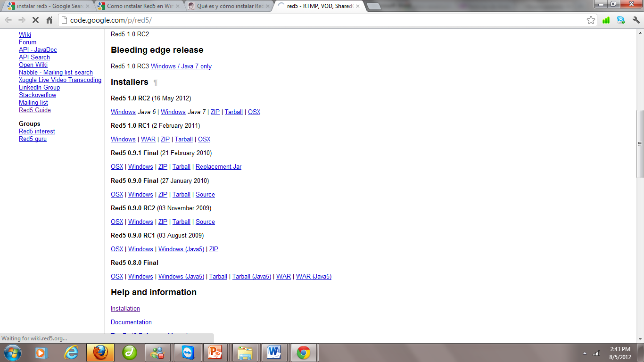Download Red5 1.0 RC1 OSX installer
The width and height of the screenshot is (644, 362).
pos(204,139)
